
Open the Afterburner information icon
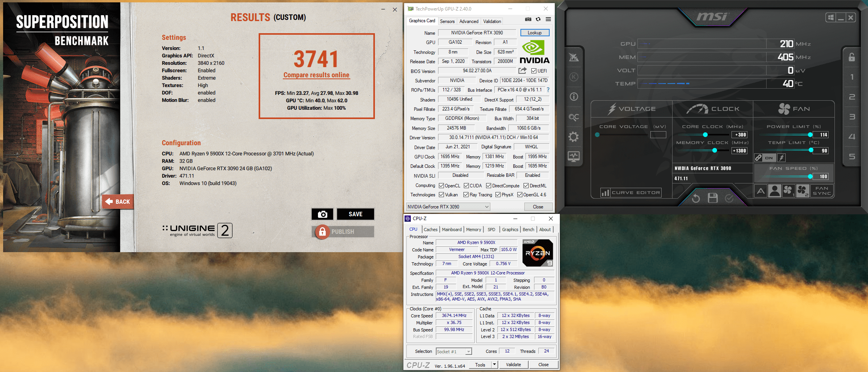pos(574,96)
